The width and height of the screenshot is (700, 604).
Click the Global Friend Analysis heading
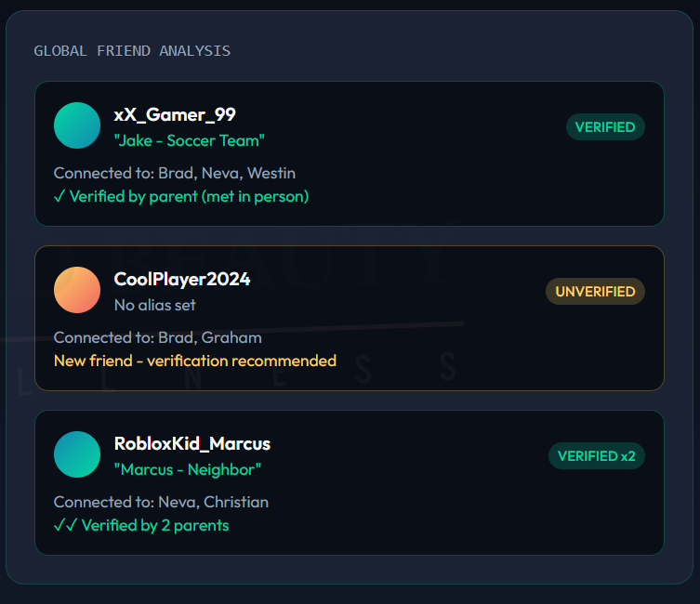tap(132, 51)
